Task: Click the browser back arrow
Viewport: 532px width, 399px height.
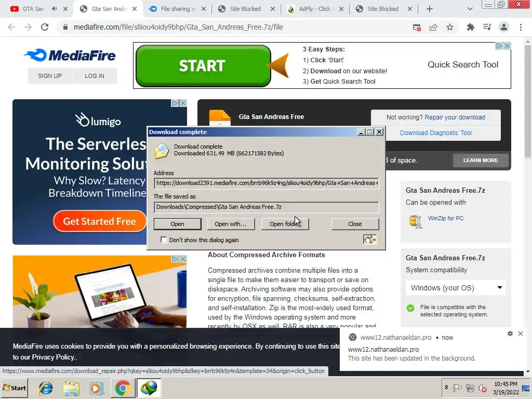Action: (11, 27)
